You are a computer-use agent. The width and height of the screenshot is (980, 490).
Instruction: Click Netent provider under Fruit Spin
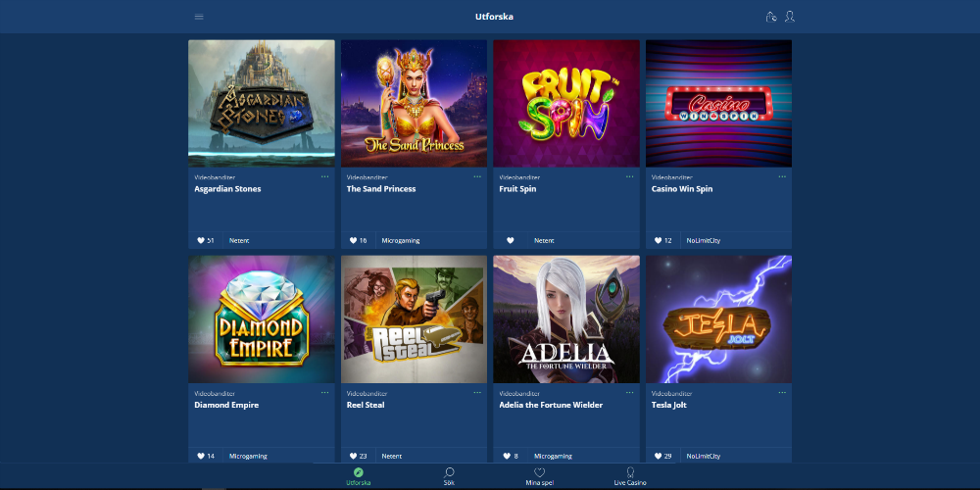544,241
